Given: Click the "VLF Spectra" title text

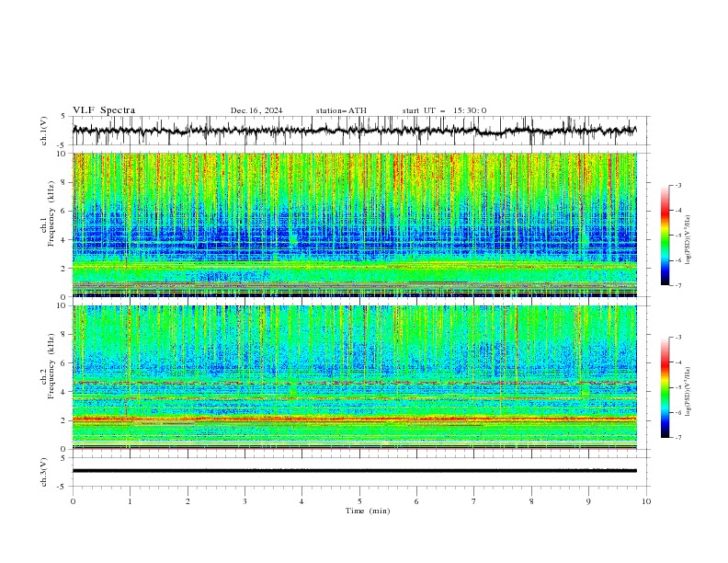Looking at the screenshot, I should click(x=104, y=110).
